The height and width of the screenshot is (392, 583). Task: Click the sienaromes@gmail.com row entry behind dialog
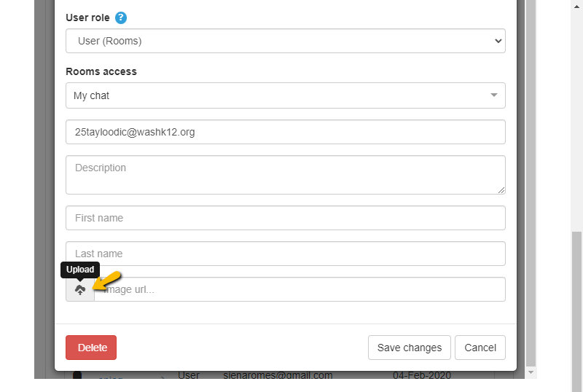pyautogui.click(x=278, y=376)
